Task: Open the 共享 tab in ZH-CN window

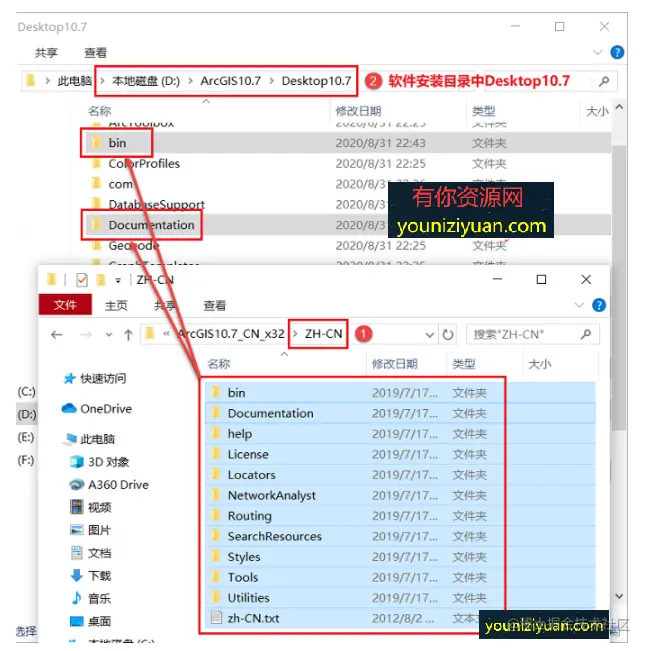Action: click(x=165, y=306)
